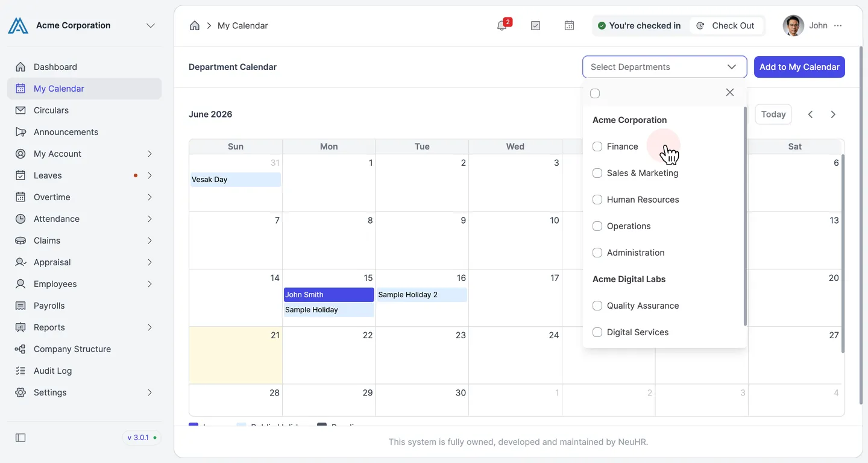Click the Circulars envelope icon

[20, 110]
